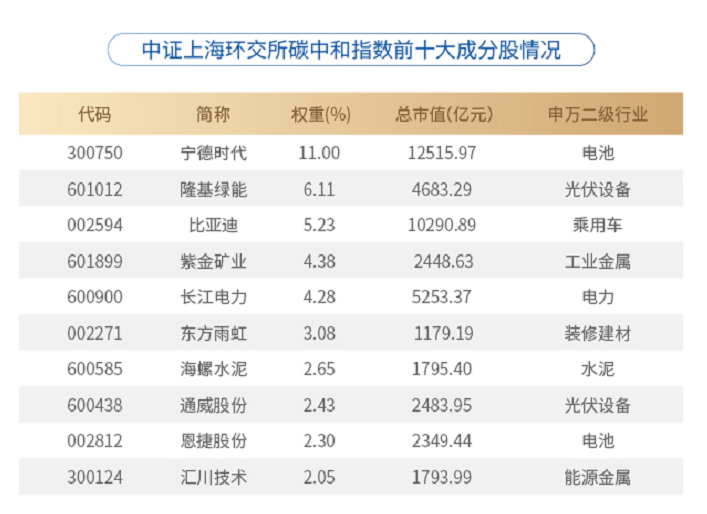Select market value 4683.29
The image size is (707, 514).
point(442,189)
